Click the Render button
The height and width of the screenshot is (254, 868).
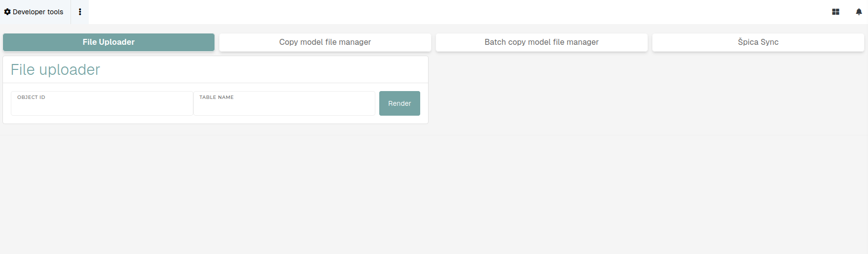[399, 103]
